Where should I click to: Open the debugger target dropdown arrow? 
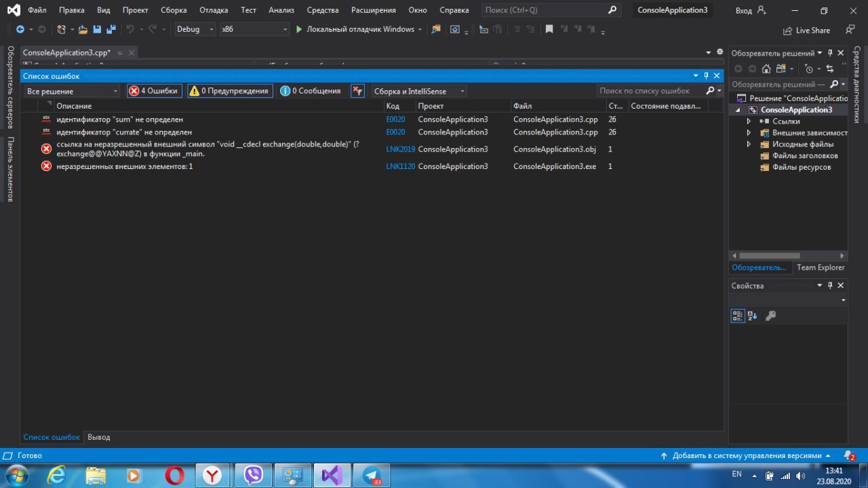(x=420, y=30)
